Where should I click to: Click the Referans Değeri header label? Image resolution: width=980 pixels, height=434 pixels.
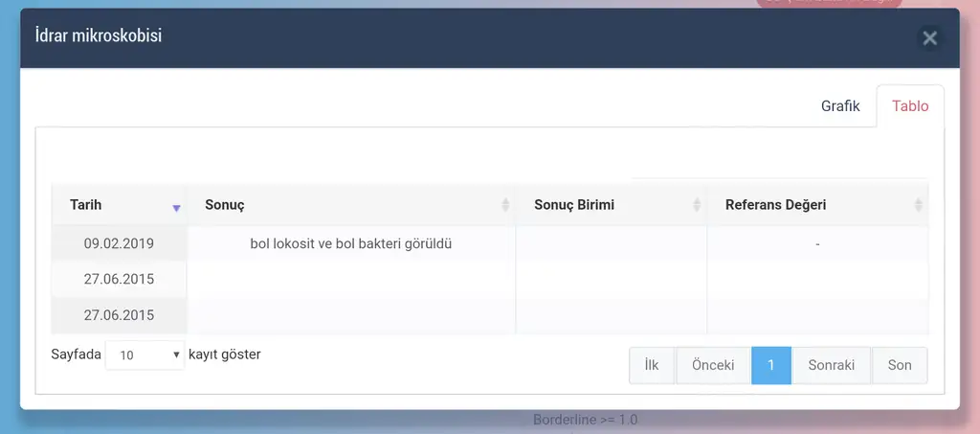click(775, 205)
